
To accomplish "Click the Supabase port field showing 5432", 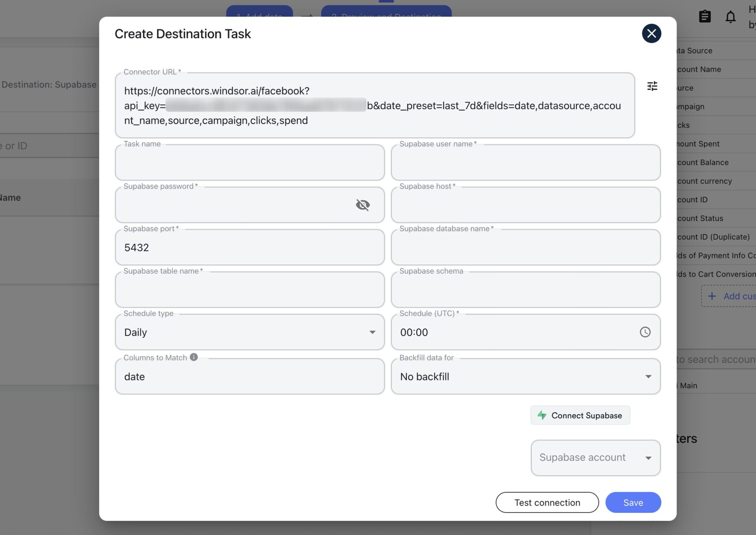I will (x=250, y=247).
